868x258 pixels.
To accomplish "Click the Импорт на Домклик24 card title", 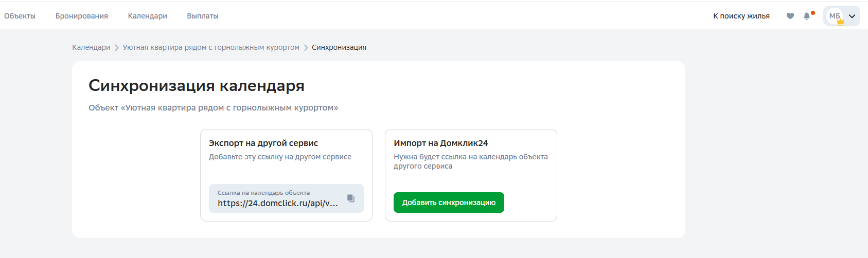I will coord(440,143).
